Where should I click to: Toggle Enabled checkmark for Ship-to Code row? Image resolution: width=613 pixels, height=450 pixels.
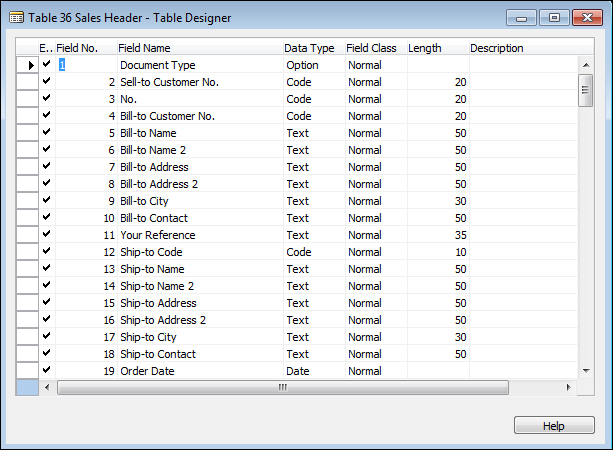(x=47, y=251)
